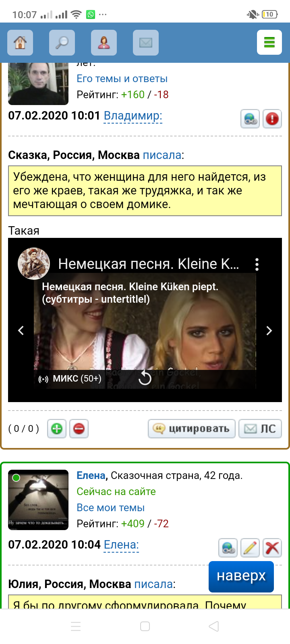Viewport: 290px width, 644px height.
Task: Open the 'Его темы и ответы' link
Action: point(122,79)
